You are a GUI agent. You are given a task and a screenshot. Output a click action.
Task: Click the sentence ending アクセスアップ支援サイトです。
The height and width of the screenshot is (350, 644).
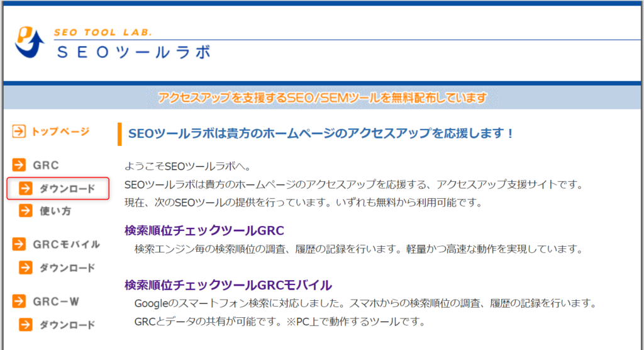355,184
